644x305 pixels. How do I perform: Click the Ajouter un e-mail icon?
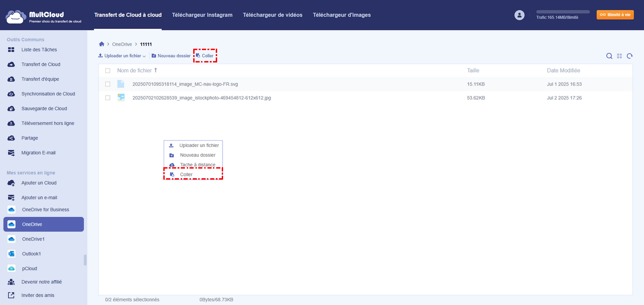tap(11, 198)
